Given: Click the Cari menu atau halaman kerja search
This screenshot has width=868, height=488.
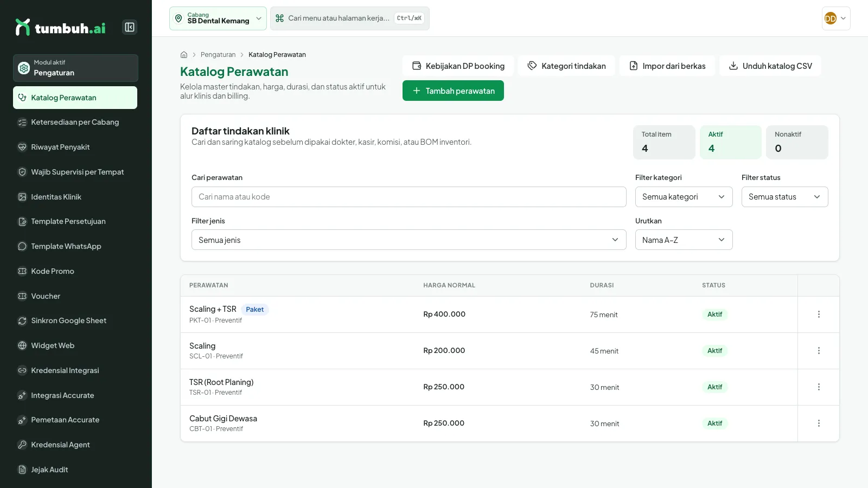Looking at the screenshot, I should coord(350,18).
